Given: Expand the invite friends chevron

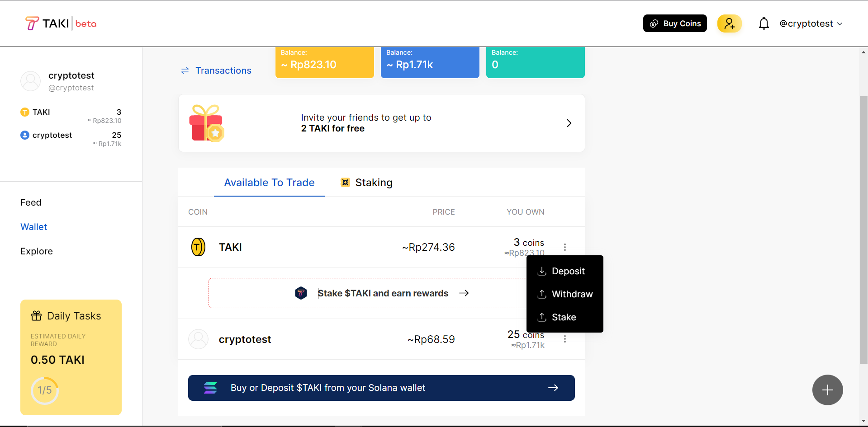Looking at the screenshot, I should coord(569,123).
